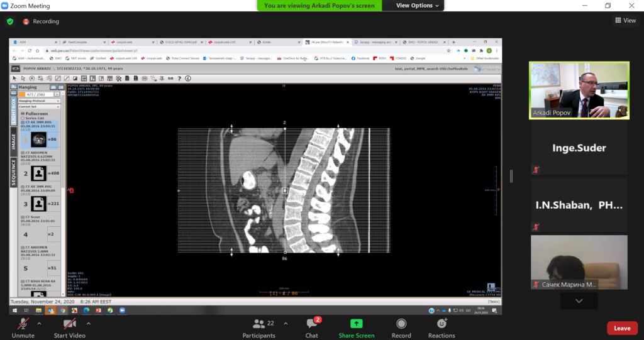Choose the two-column layout icon in viewer toolbar
The width and height of the screenshot is (644, 340).
(92, 79)
